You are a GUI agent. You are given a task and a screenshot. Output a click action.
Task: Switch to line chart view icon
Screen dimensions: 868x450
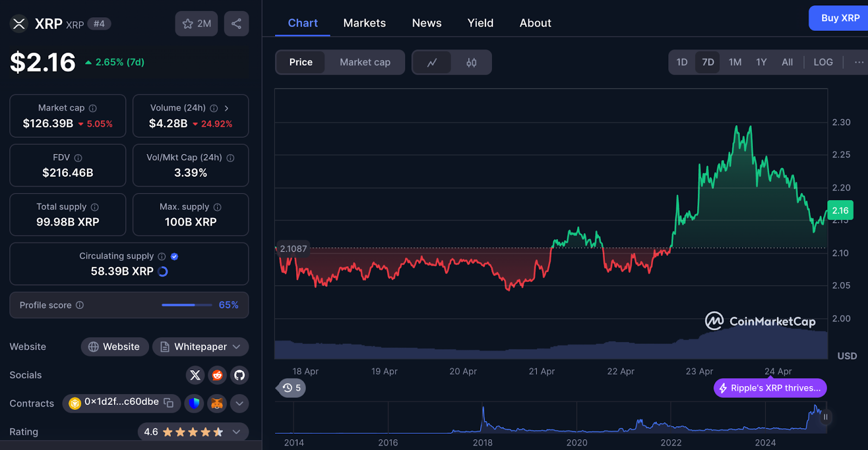click(x=432, y=62)
